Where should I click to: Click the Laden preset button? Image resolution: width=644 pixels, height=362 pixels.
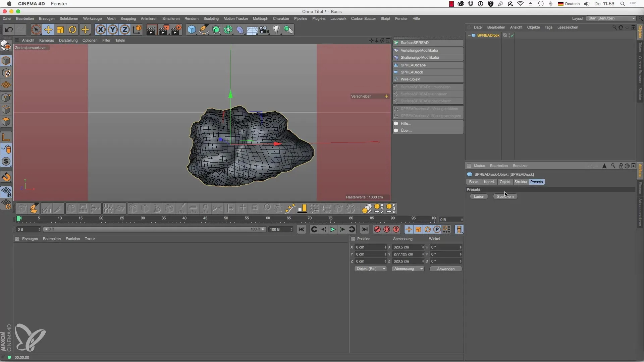pyautogui.click(x=479, y=197)
